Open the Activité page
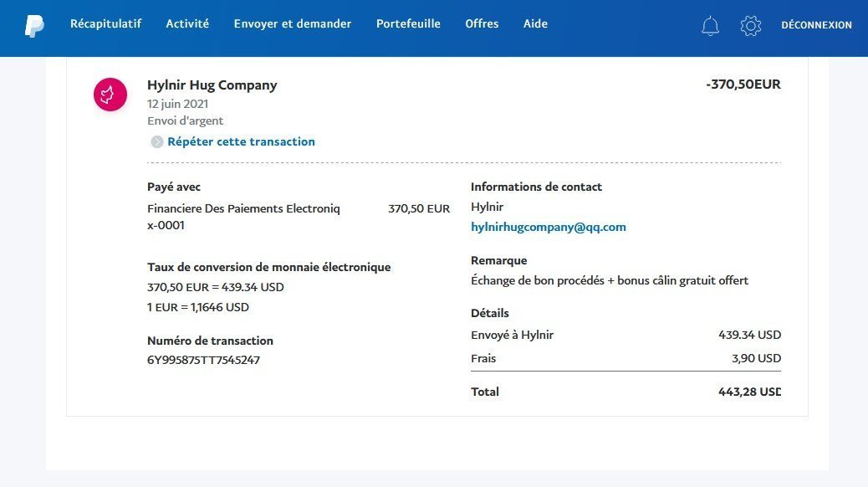 click(187, 24)
